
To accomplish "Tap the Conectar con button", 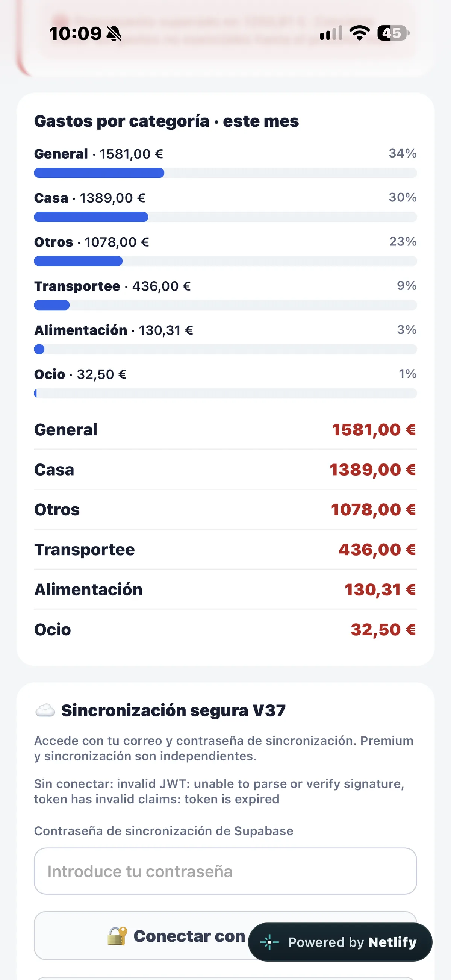I will (225, 936).
